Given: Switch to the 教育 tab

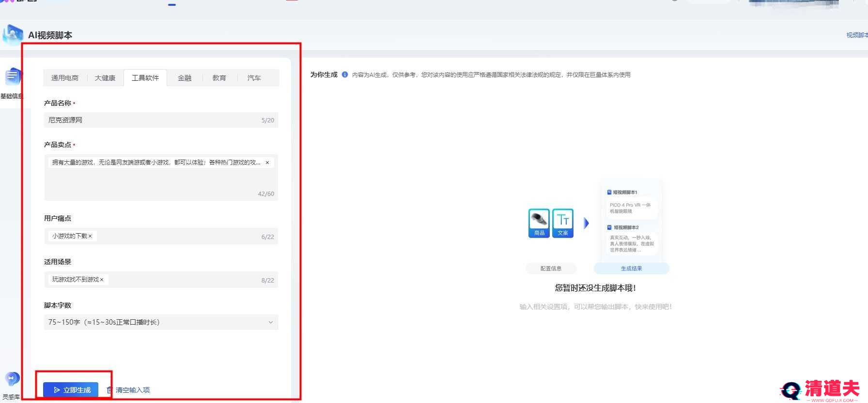Looking at the screenshot, I should click(x=219, y=78).
